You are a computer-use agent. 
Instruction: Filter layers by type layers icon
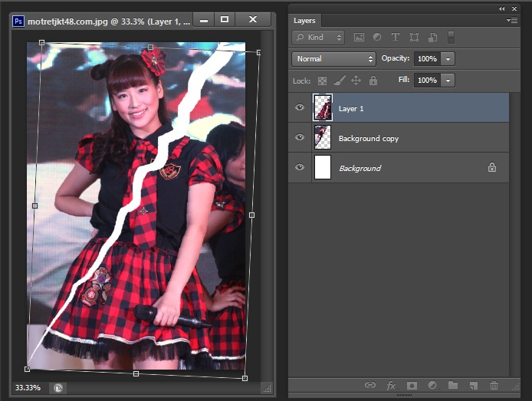click(x=396, y=37)
